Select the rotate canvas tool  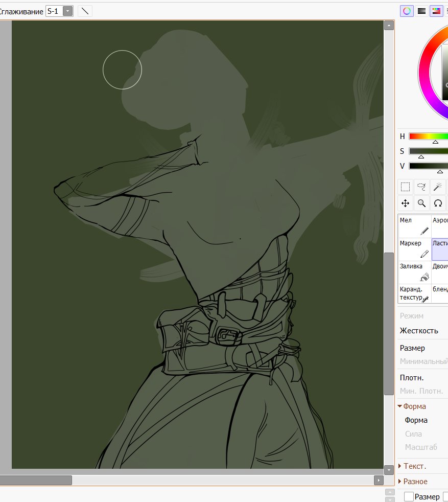coord(438,203)
